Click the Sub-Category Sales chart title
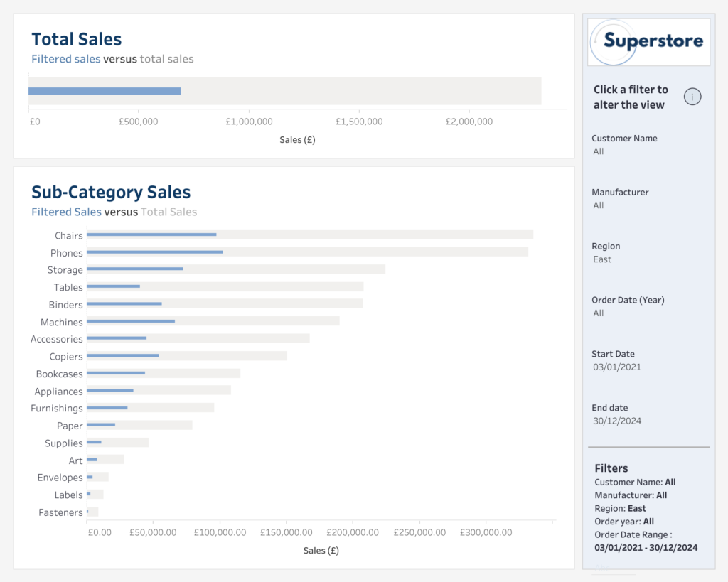Image resolution: width=728 pixels, height=582 pixels. click(x=111, y=192)
